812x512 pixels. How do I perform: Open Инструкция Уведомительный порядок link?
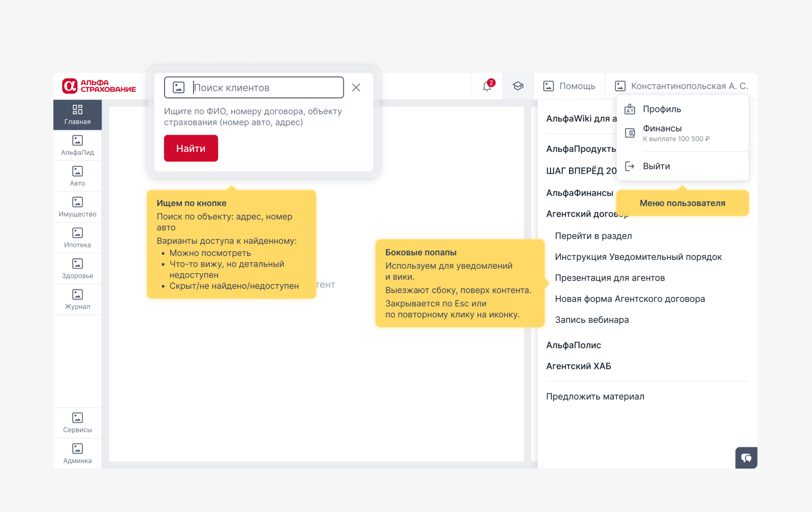pos(638,257)
